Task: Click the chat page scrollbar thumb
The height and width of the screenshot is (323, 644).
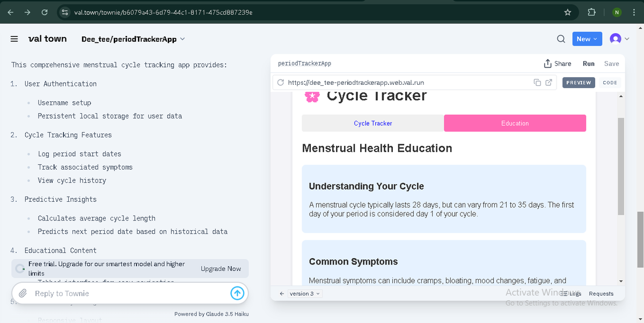Action: [640, 239]
